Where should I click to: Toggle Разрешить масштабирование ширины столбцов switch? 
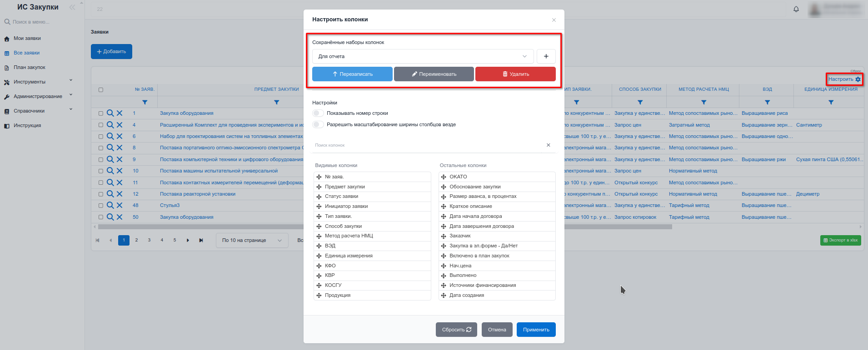point(318,124)
